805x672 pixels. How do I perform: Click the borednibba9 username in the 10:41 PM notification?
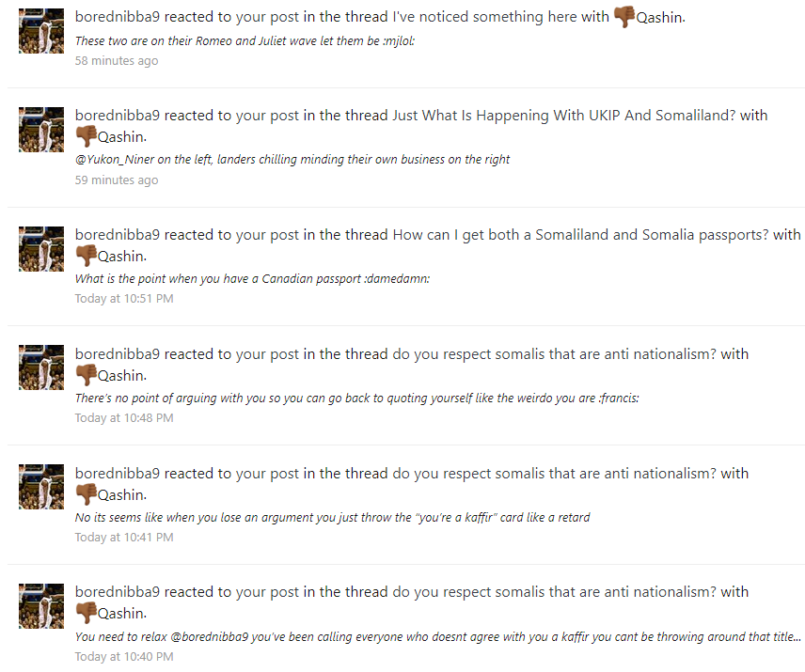[x=118, y=474]
